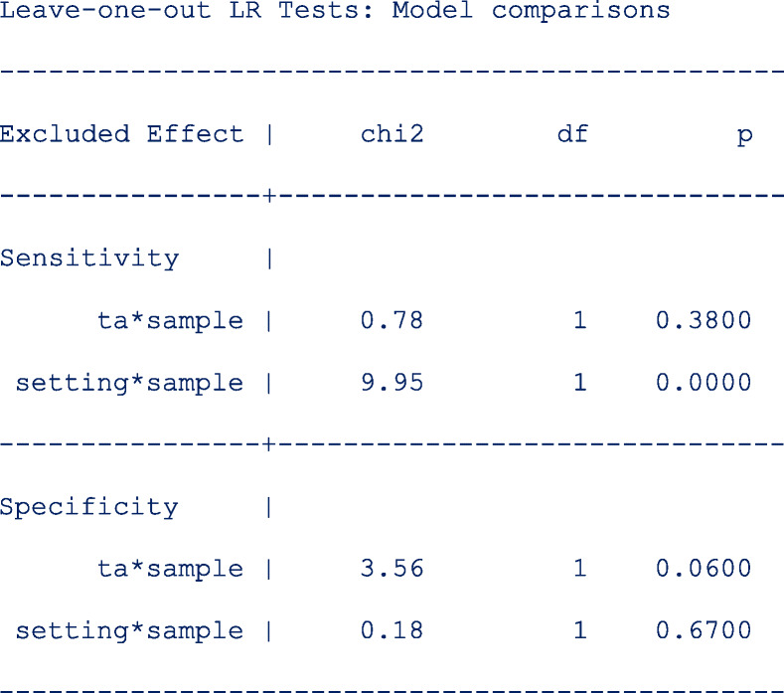Click the p value 0.3800
784x693 pixels.
coord(703,320)
